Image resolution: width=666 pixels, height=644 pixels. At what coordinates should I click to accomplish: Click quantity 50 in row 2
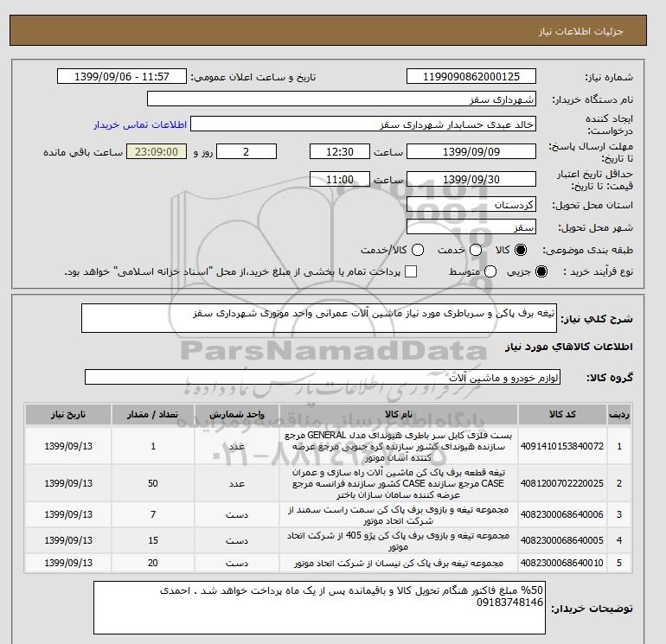153,483
